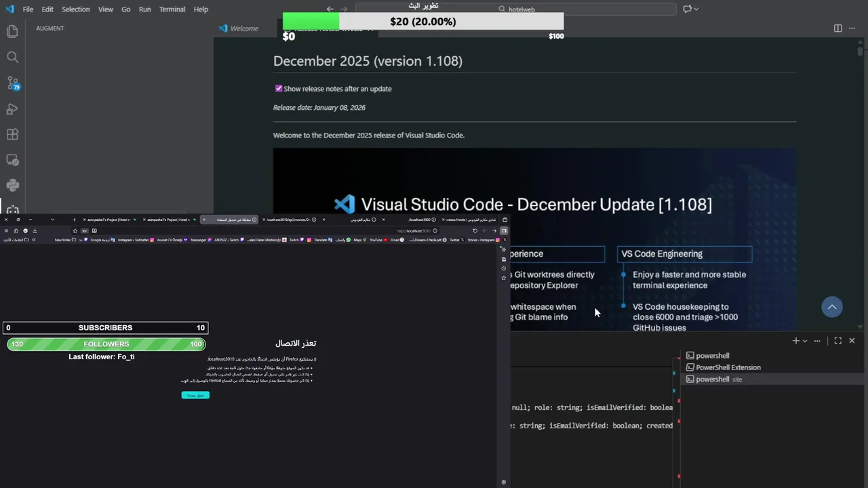This screenshot has height=488, width=868.
Task: Open new terminal profile dropdown chevron
Action: [x=805, y=341]
